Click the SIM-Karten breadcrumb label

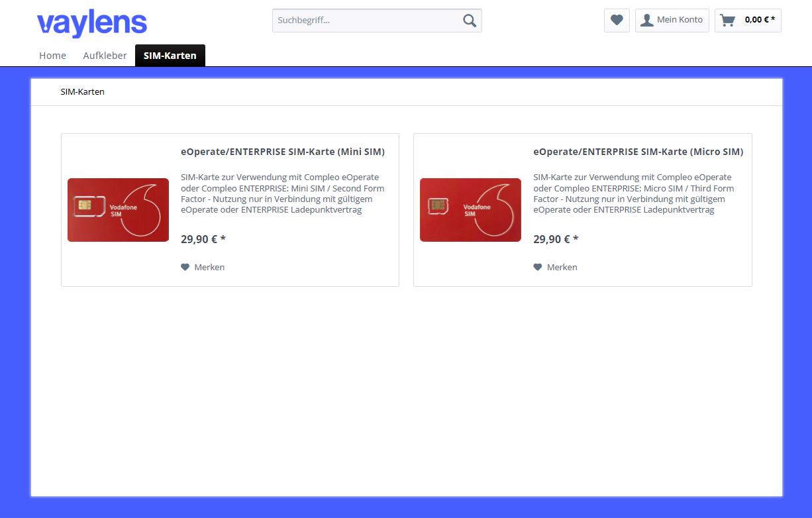point(83,91)
